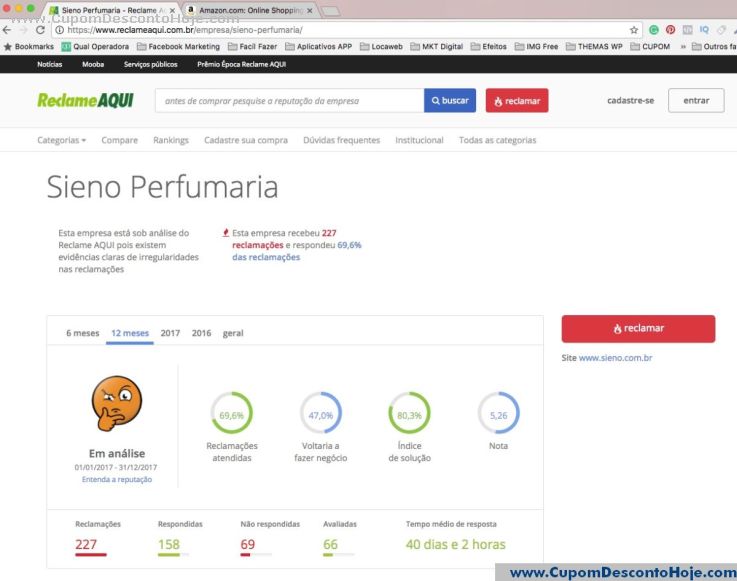
Task: Open Efeitos bookmark folder
Action: [489, 47]
